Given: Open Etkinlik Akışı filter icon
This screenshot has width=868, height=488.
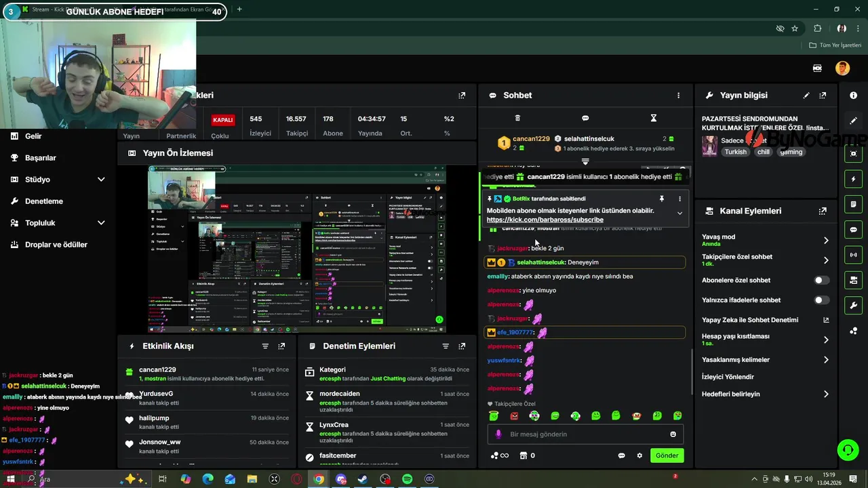Looking at the screenshot, I should point(265,346).
